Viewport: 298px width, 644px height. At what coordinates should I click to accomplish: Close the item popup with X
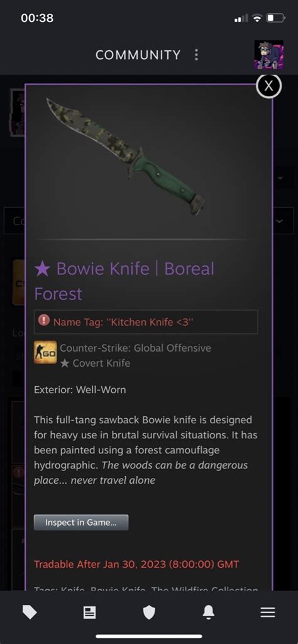click(x=268, y=86)
